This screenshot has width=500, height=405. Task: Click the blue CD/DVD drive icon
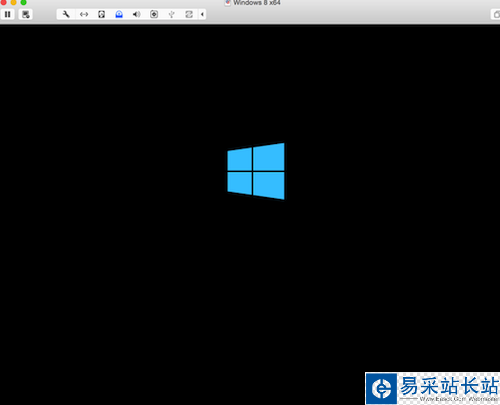[x=119, y=14]
